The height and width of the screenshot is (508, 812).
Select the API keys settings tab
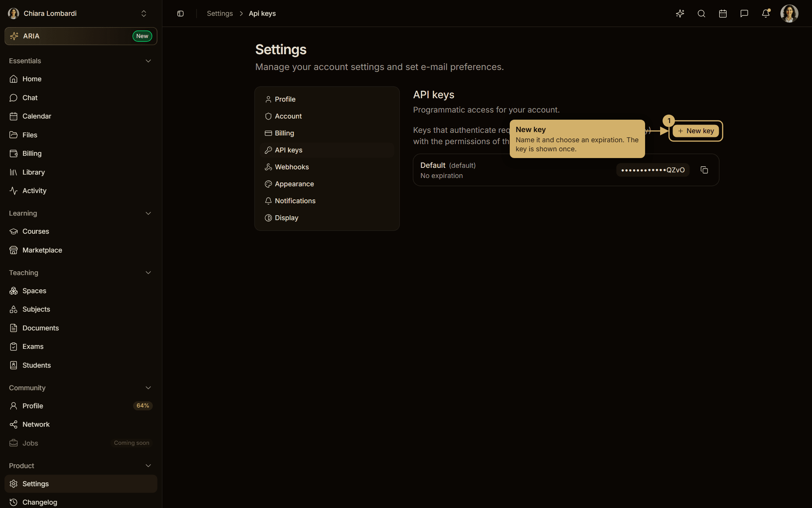pos(327,150)
